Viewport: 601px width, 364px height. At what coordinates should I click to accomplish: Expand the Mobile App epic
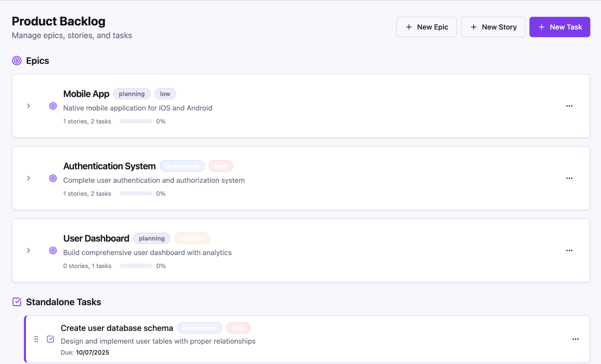click(28, 106)
